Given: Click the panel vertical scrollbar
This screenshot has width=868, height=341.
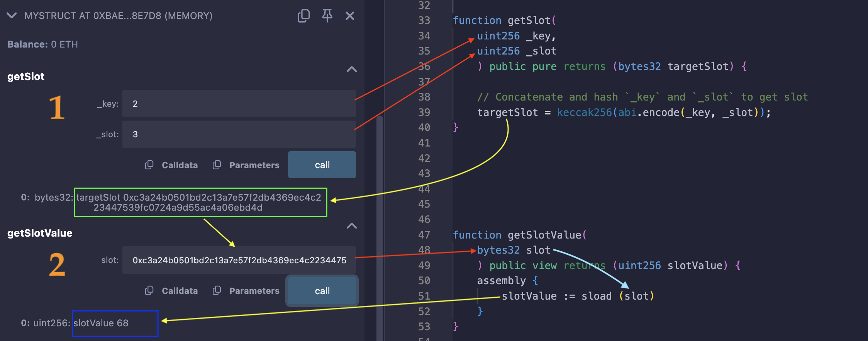Looking at the screenshot, I should coord(380,228).
